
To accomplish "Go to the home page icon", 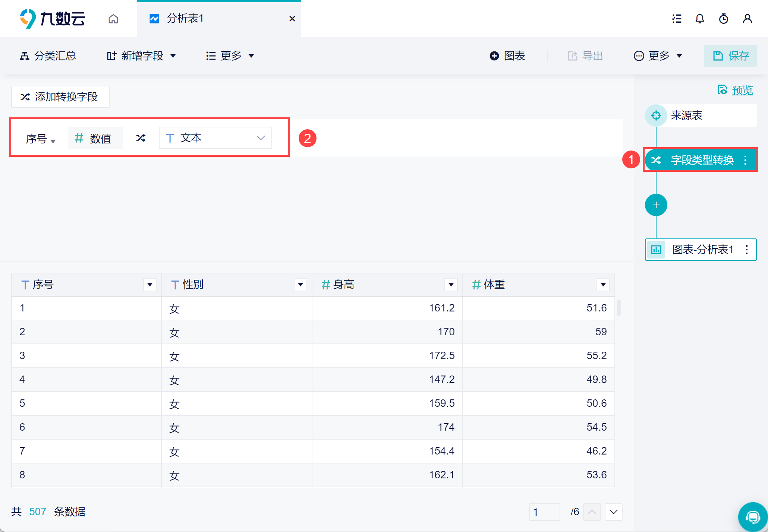I will click(x=113, y=19).
